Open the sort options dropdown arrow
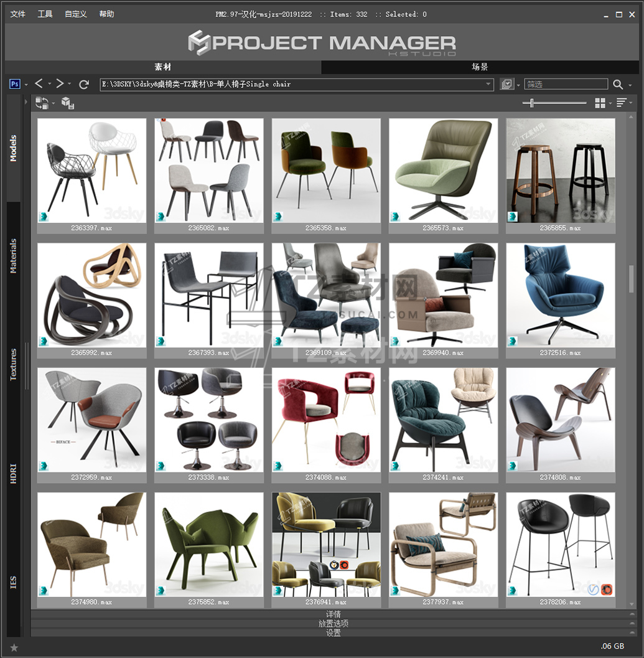 [x=631, y=103]
